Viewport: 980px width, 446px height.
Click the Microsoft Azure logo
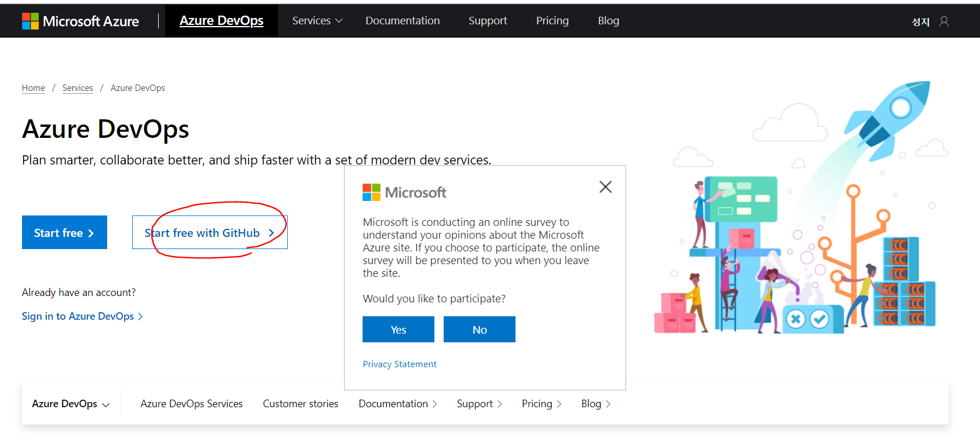[x=81, y=21]
